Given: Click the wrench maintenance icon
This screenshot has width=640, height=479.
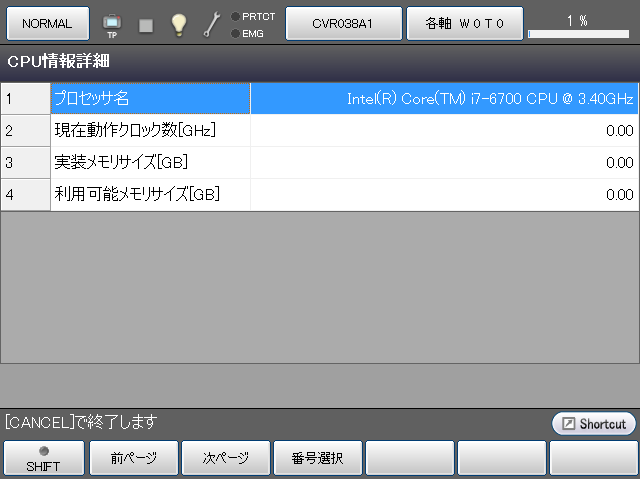Looking at the screenshot, I should click(212, 23).
